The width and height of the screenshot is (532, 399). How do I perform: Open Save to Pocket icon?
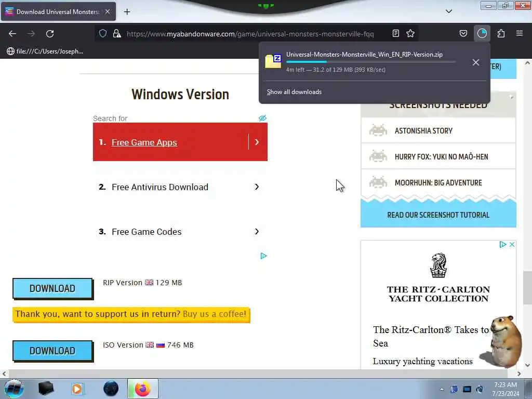click(463, 33)
